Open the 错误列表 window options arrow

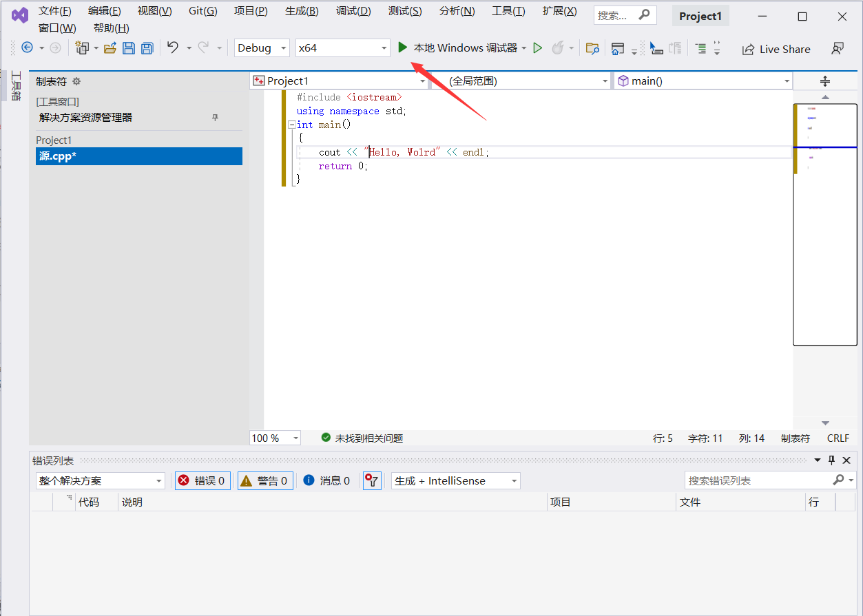(818, 460)
